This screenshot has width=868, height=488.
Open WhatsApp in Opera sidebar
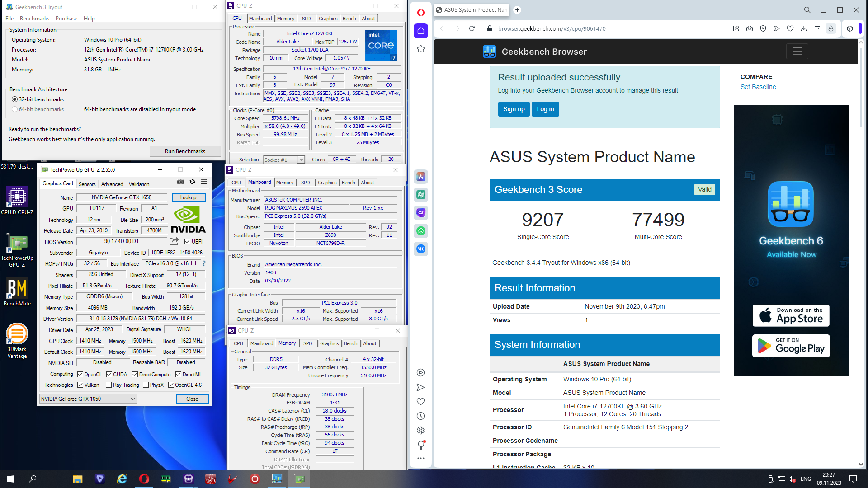pyautogui.click(x=421, y=231)
